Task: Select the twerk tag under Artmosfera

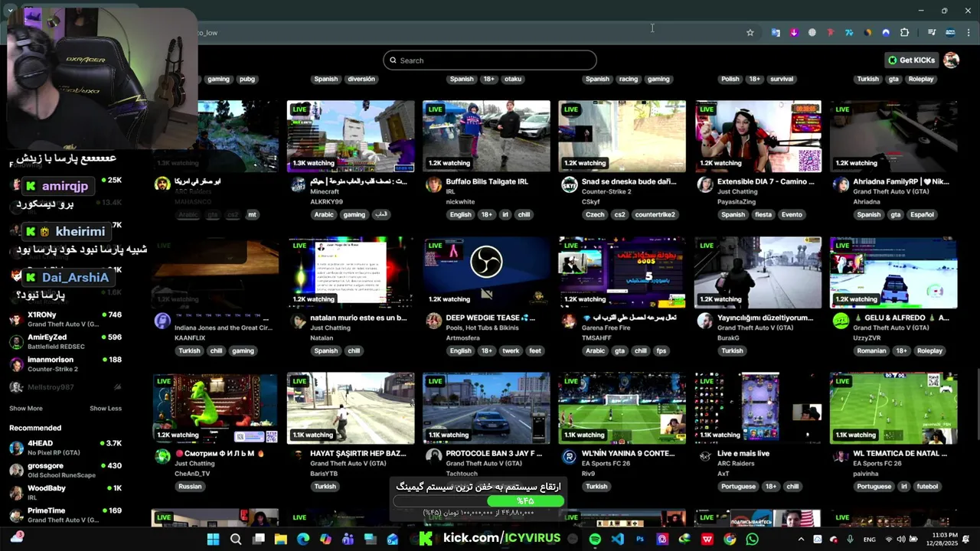Action: tap(511, 351)
